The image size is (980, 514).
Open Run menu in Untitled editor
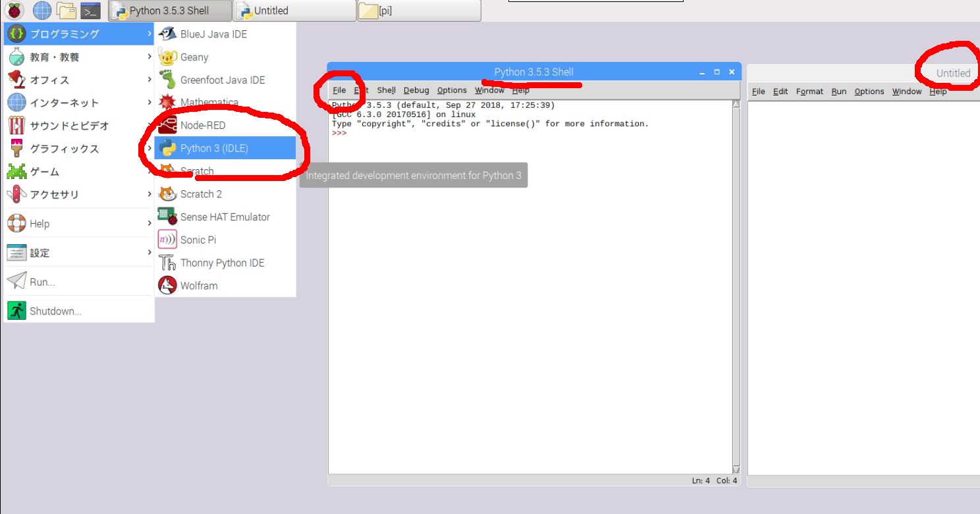(838, 91)
